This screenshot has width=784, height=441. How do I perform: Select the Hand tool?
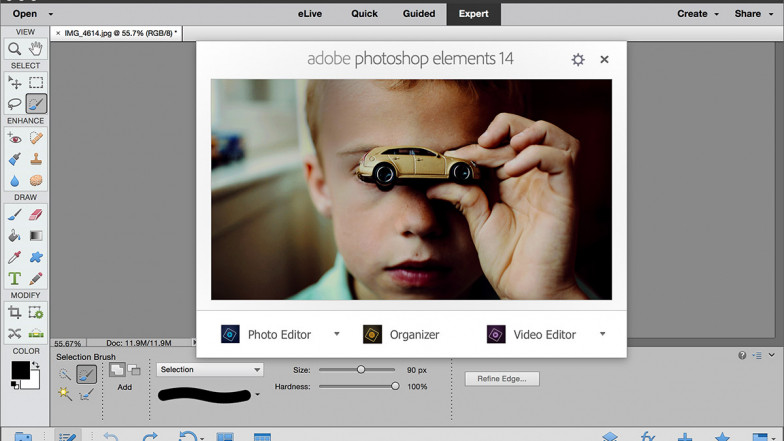pos(36,49)
